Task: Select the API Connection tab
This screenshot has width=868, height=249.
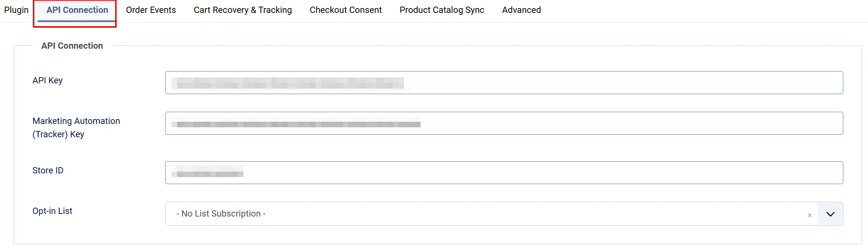Action: pyautogui.click(x=77, y=10)
